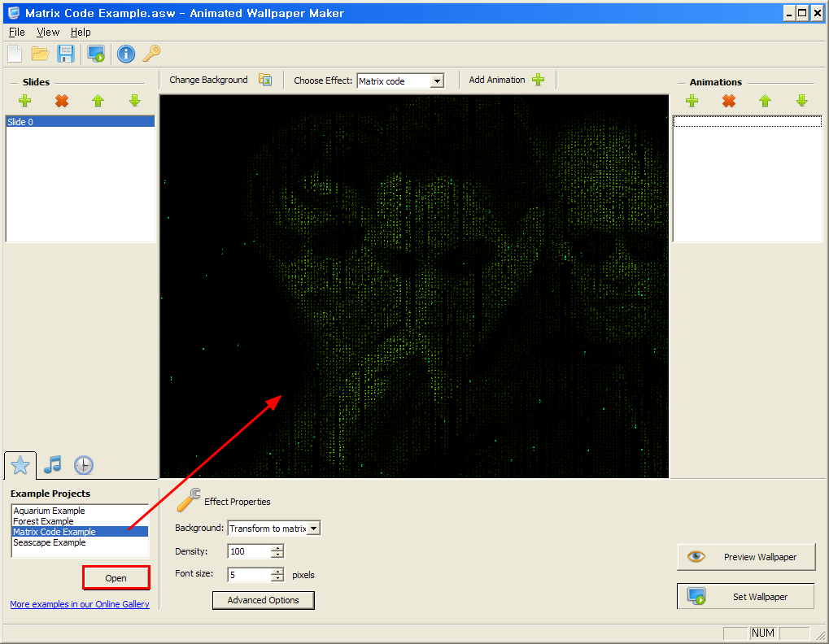Viewport: 829px width, 644px height.
Task: Click the Preview Wallpaper button
Action: click(746, 557)
